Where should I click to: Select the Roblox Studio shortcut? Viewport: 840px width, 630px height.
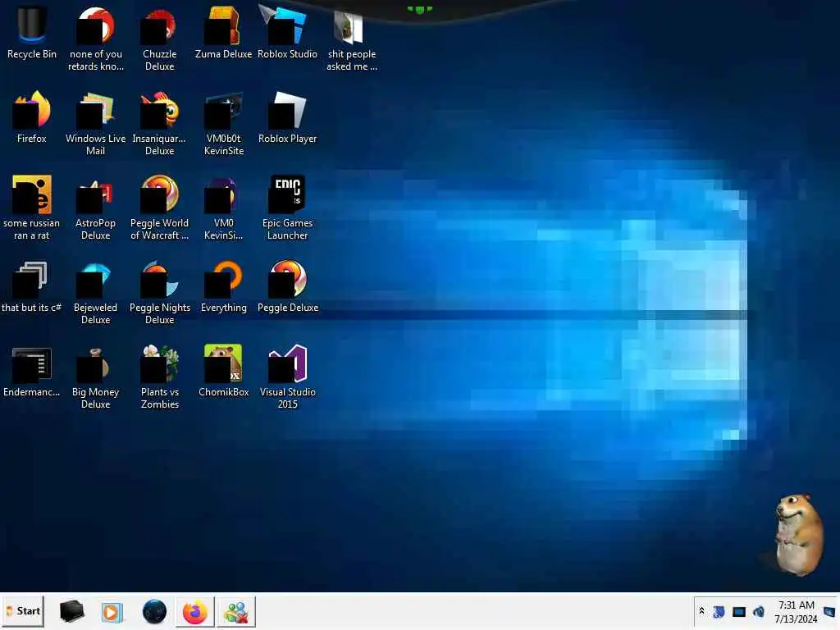tap(288, 32)
